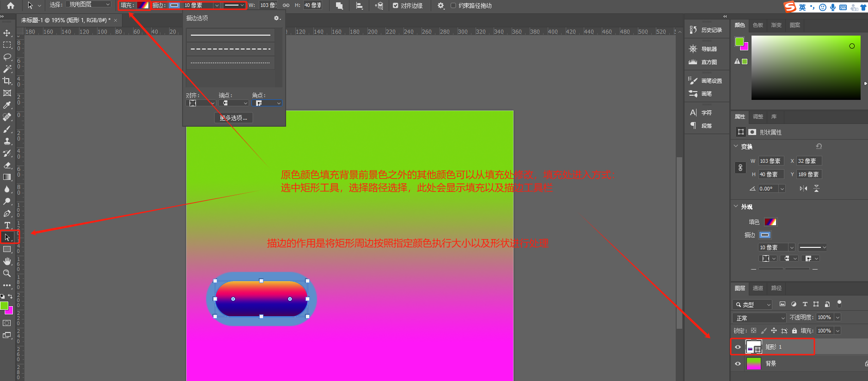Open the 历史记录 panel
The height and width of the screenshot is (381, 868).
tap(706, 30)
